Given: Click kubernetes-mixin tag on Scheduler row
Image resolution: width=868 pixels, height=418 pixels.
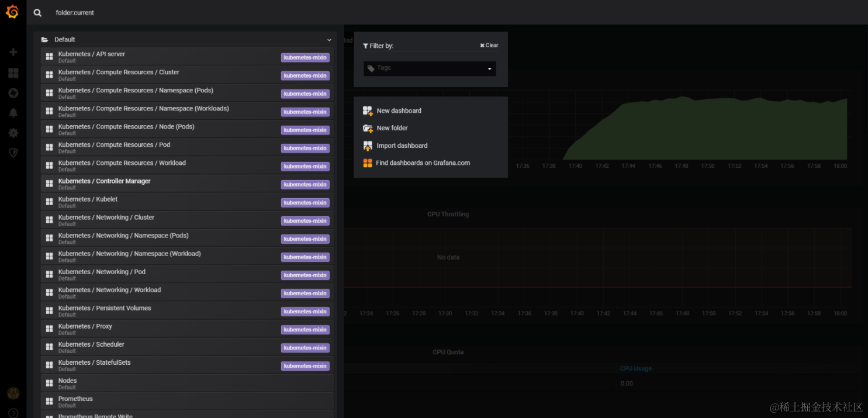Looking at the screenshot, I should coord(305,347).
